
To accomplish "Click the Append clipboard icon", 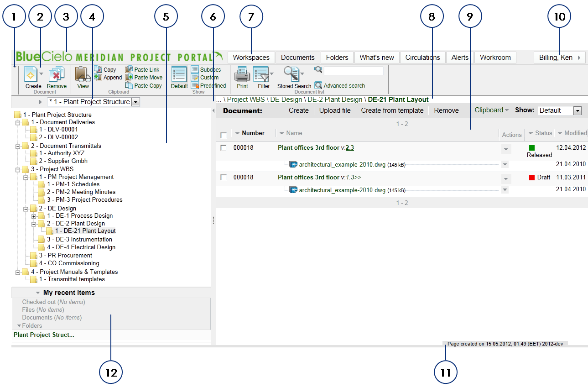I will pyautogui.click(x=98, y=77).
